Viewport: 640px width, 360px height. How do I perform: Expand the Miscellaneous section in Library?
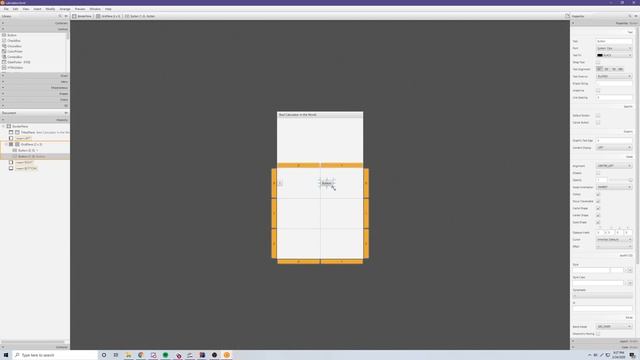[x=35, y=88]
